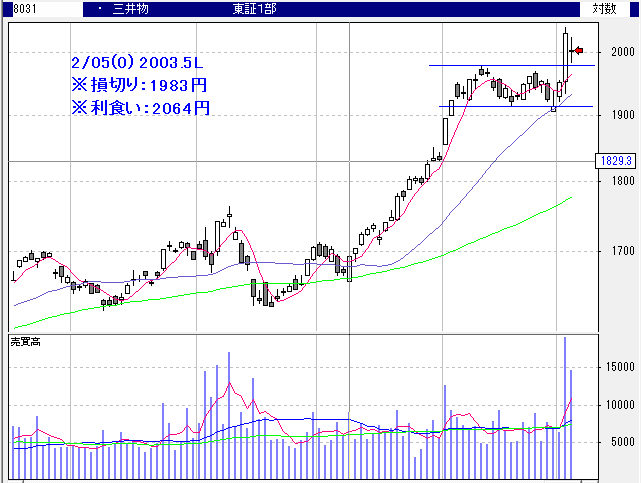
Task: Select the 15000 volume axis label
Action: [612, 368]
